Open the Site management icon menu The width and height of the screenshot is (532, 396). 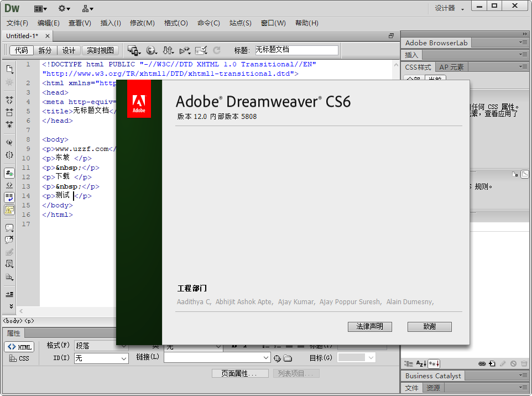pyautogui.click(x=87, y=9)
